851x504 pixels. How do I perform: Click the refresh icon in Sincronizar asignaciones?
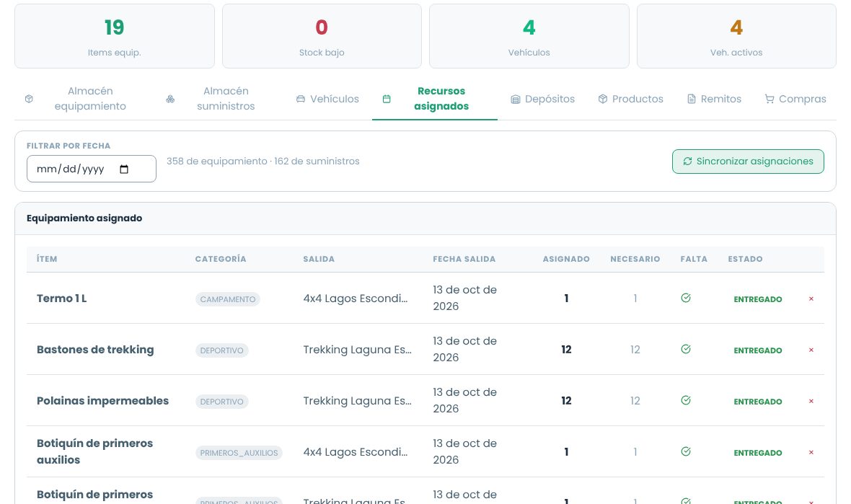[687, 161]
